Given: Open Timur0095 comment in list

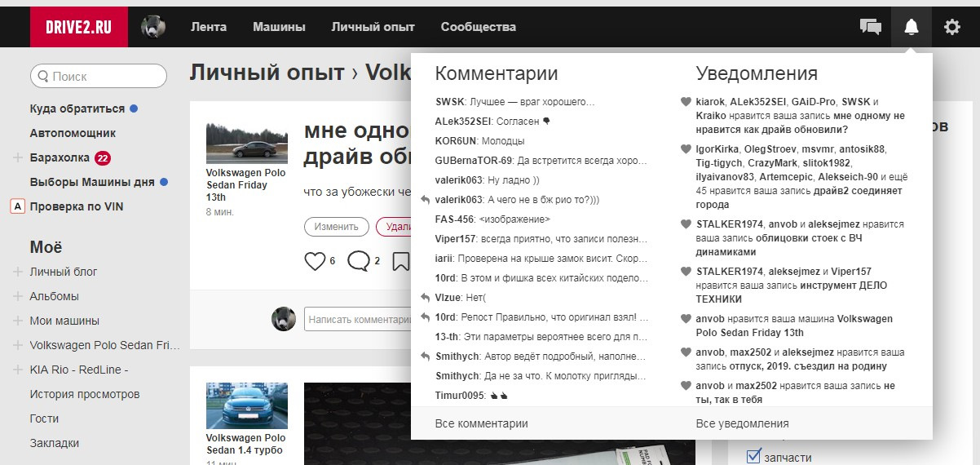Looking at the screenshot, I should click(473, 395).
